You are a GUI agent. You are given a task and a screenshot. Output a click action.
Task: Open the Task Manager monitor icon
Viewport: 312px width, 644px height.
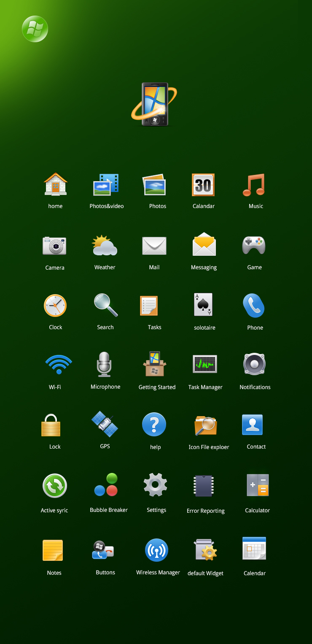pos(205,364)
